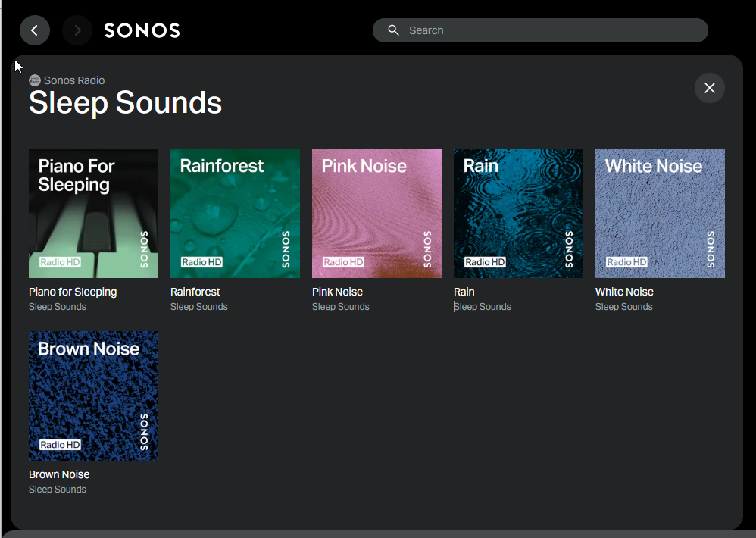The width and height of the screenshot is (756, 538).
Task: Select the 'Rain' title below artwork
Action: coord(464,292)
